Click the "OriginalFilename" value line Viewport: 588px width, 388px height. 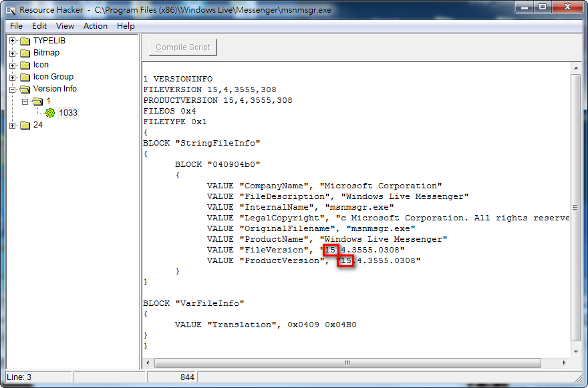[311, 228]
